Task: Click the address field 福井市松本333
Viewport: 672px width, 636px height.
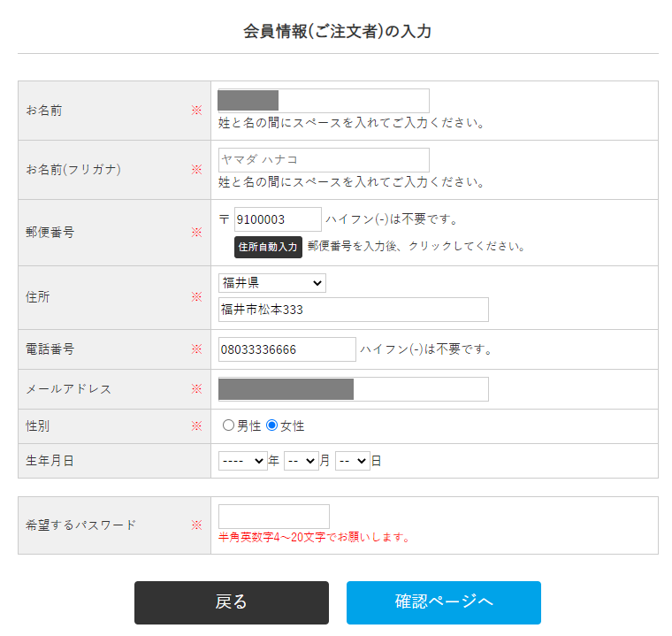Action: pyautogui.click(x=353, y=310)
